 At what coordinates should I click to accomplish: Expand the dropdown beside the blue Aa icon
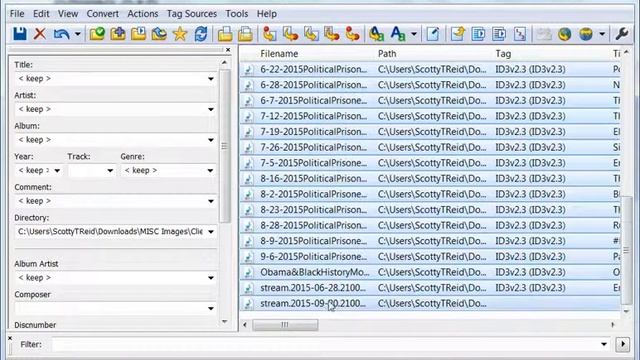(413, 34)
